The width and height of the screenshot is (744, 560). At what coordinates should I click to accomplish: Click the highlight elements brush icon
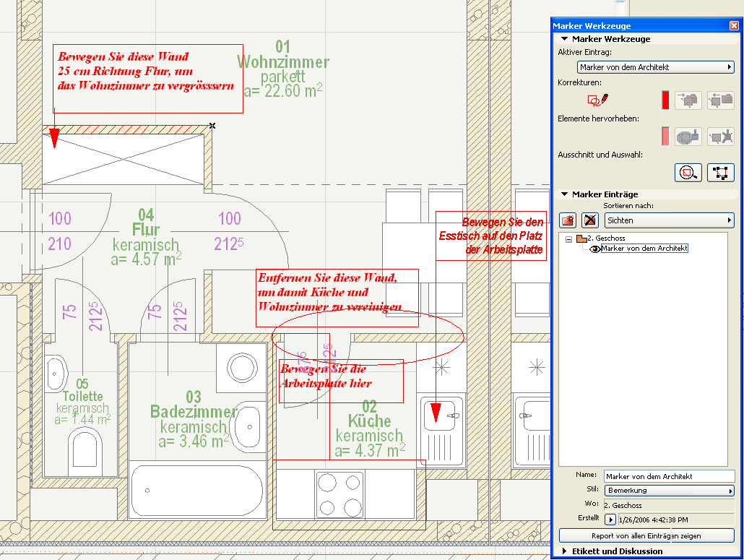688,137
